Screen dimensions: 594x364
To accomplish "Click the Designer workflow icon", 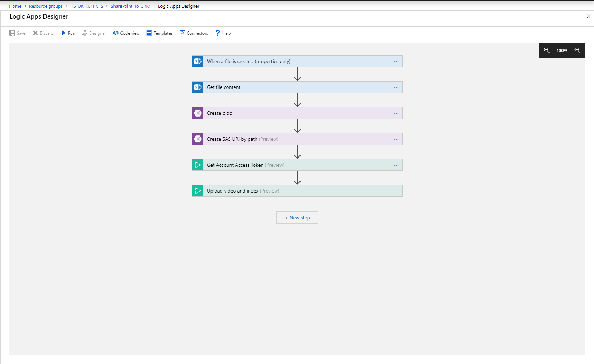I will (x=85, y=33).
